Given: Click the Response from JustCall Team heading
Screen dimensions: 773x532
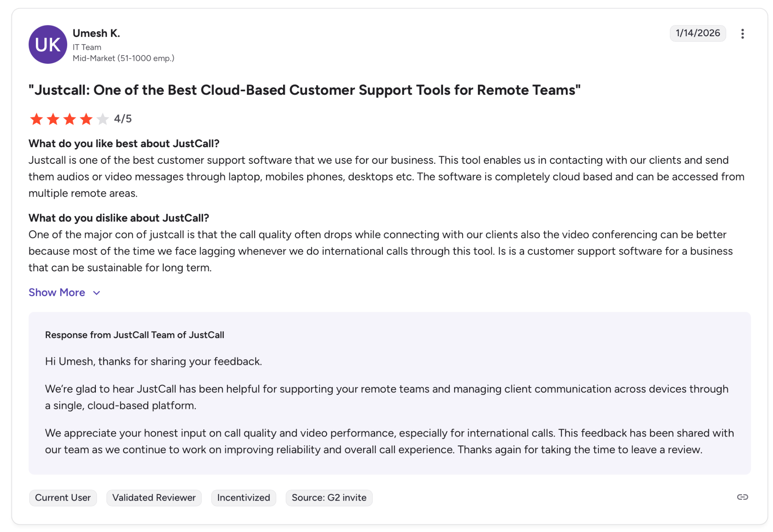Looking at the screenshot, I should [x=134, y=335].
